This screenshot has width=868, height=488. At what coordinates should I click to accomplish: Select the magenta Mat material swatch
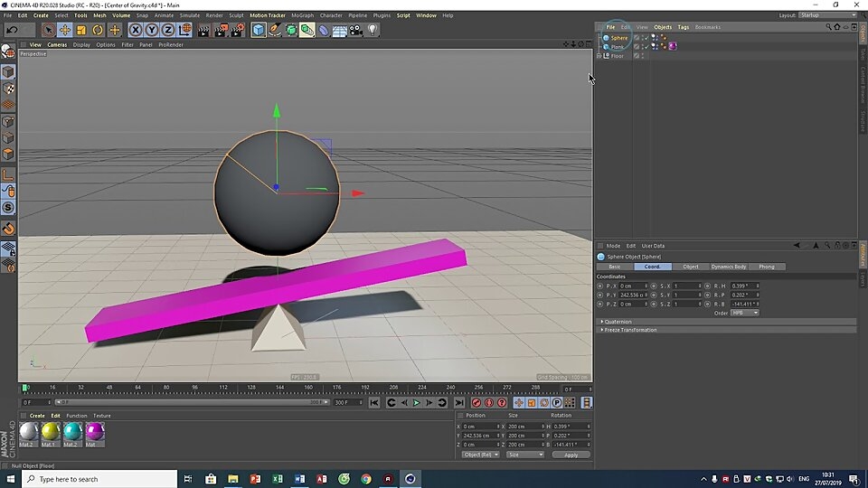pos(95,432)
